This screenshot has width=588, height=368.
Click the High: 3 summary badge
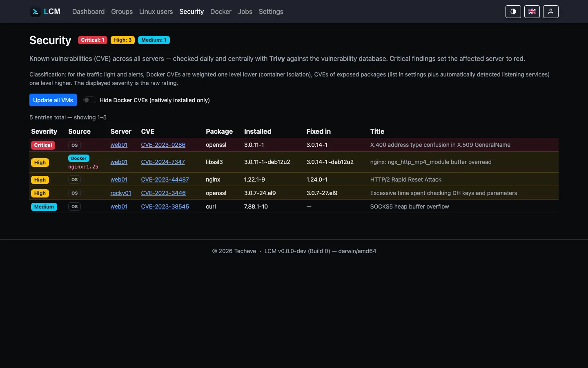point(123,40)
